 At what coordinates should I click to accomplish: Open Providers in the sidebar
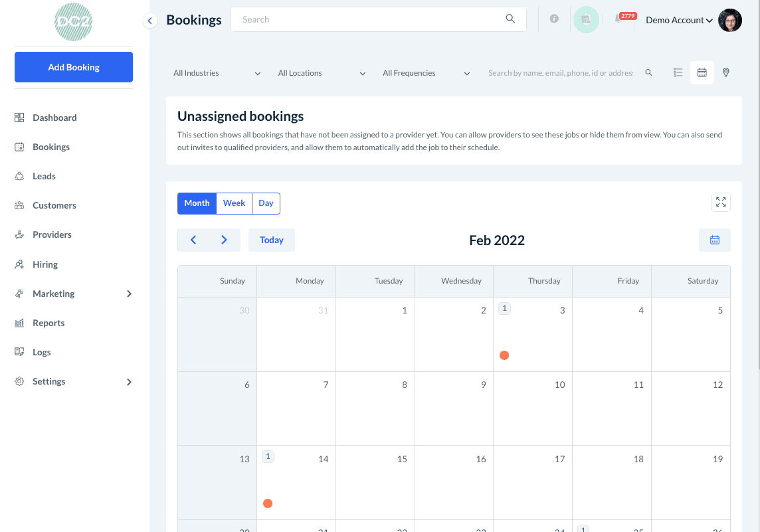[x=52, y=234]
